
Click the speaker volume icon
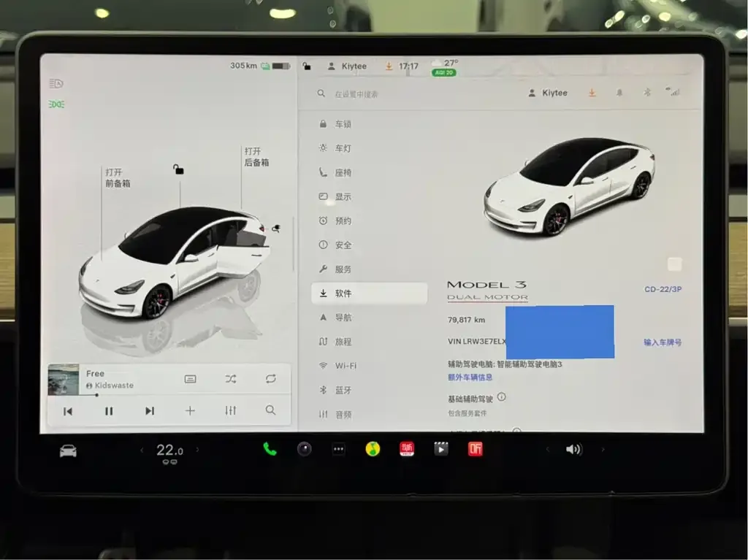pos(573,449)
